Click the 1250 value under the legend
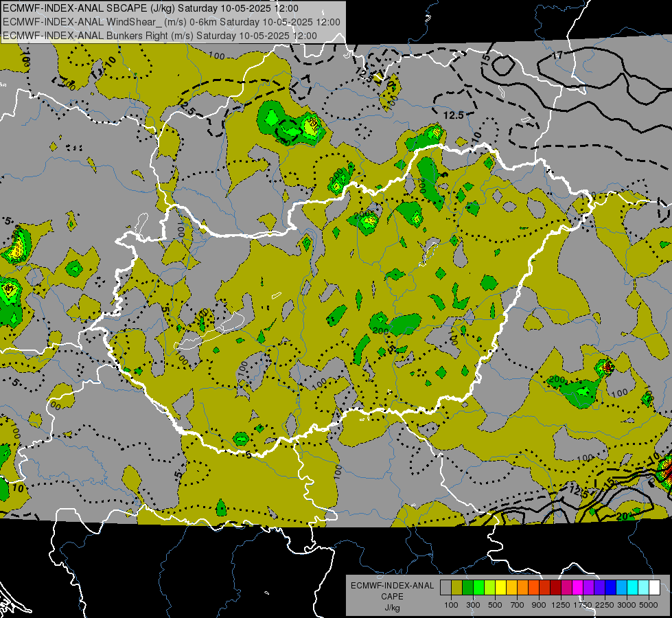Image resolution: width=672 pixels, height=618 pixels. tap(561, 605)
